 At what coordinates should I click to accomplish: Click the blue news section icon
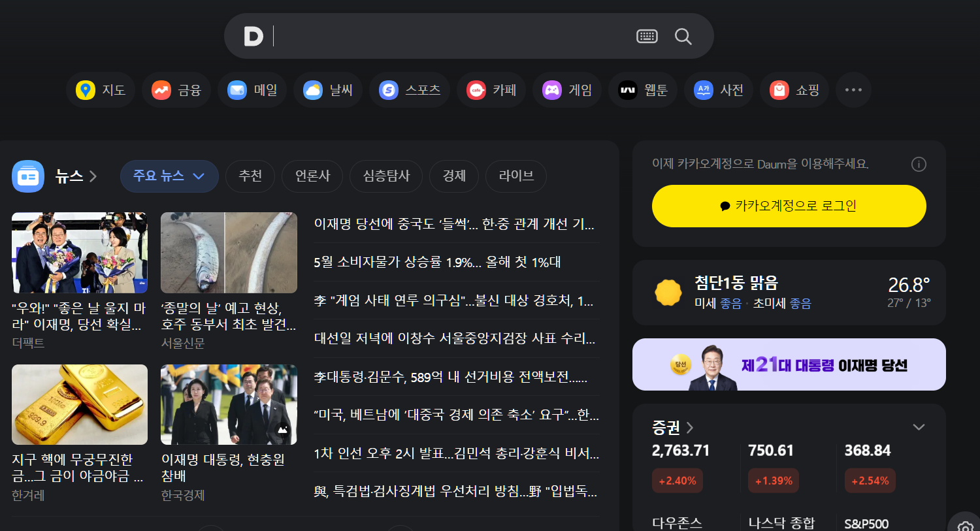pyautogui.click(x=28, y=176)
